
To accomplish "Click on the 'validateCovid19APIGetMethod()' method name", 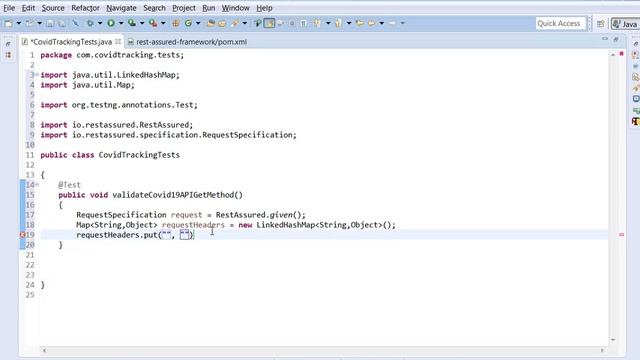I will (x=178, y=195).
